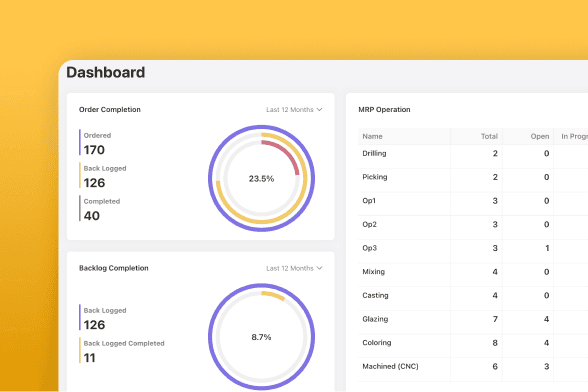Select the Op3 operation row

[x=473, y=248]
